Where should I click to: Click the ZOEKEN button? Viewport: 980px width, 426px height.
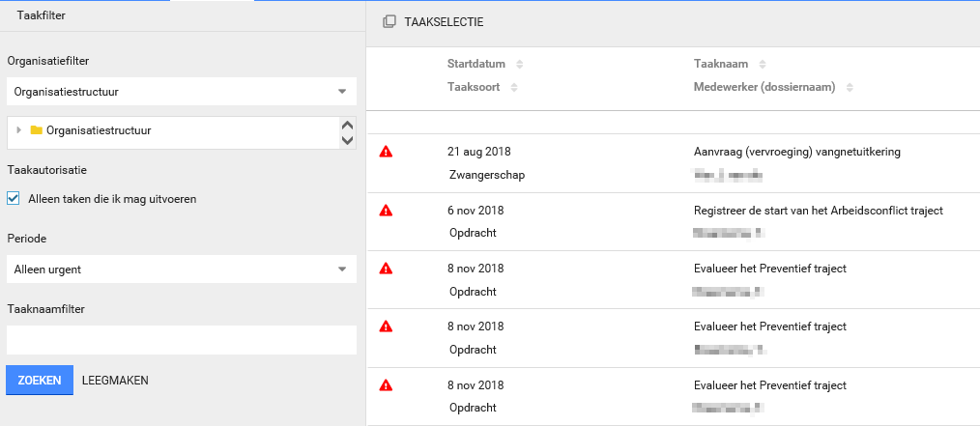coord(40,381)
